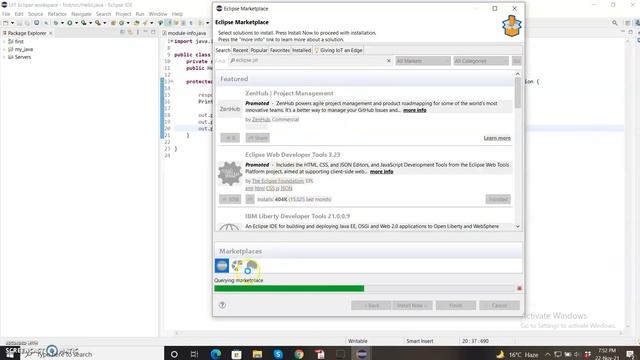This screenshot has height=360, width=640.
Task: Click the Finish button
Action: tap(456, 305)
